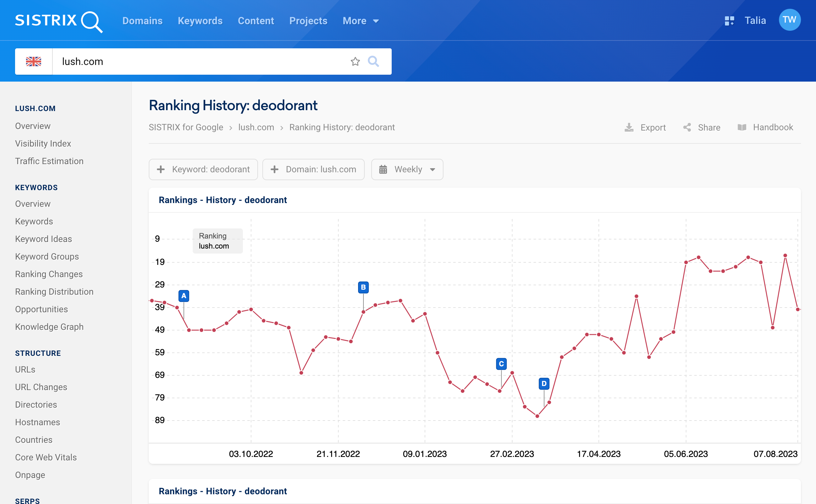Viewport: 816px width, 504px height.
Task: Open Opportunities sidebar item
Action: pyautogui.click(x=41, y=309)
